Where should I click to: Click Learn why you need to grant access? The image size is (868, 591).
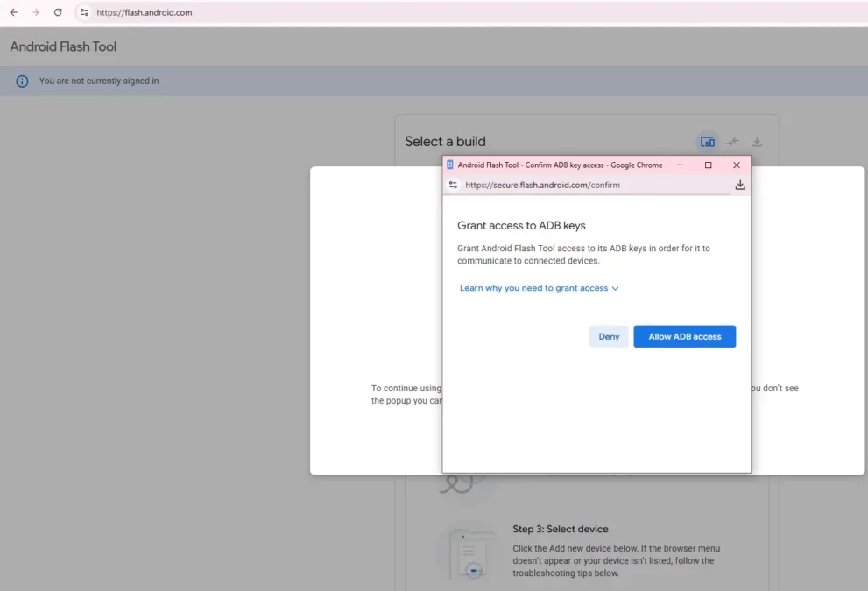pos(533,288)
